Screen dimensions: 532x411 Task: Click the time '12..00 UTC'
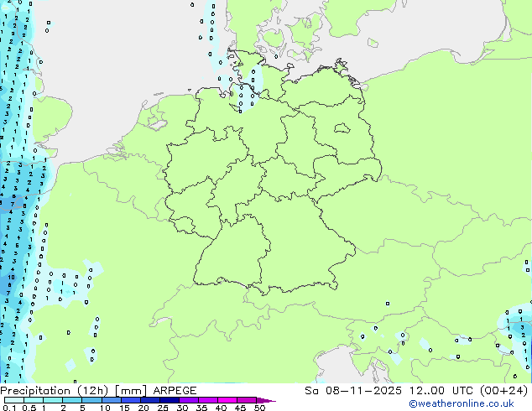point(441,391)
